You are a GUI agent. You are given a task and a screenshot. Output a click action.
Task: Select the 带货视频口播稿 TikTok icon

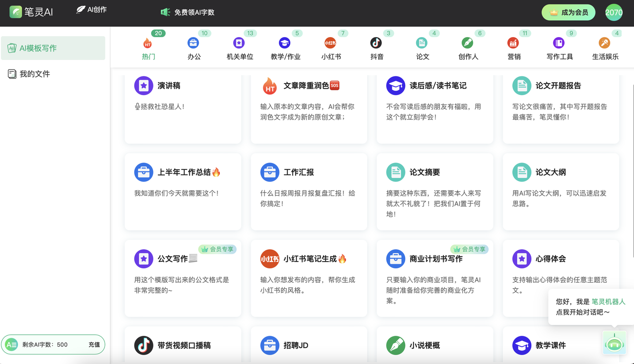point(144,345)
